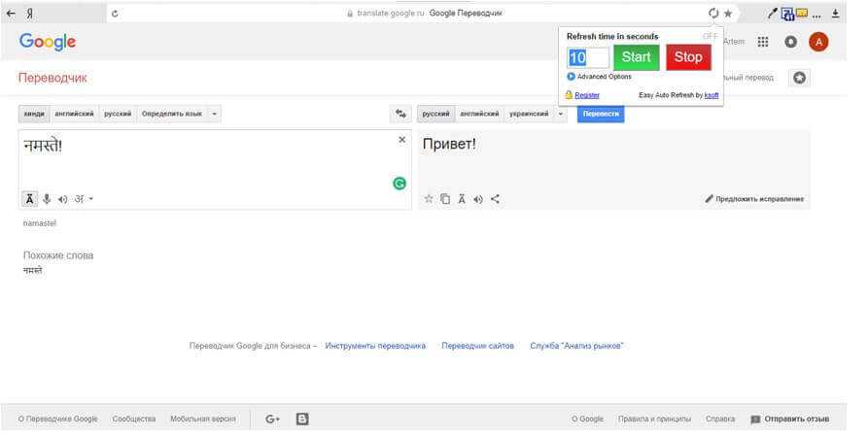Click the green Start button
868x436 pixels.
[636, 57]
